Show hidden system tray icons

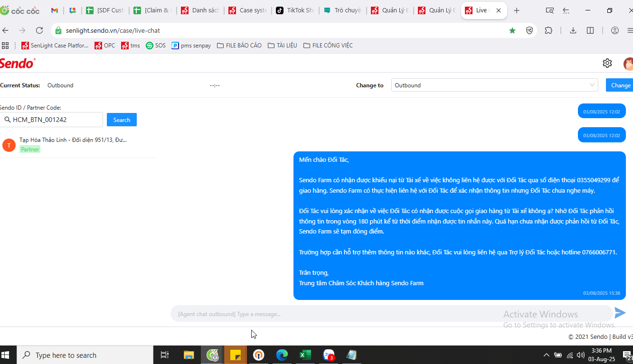pos(547,355)
